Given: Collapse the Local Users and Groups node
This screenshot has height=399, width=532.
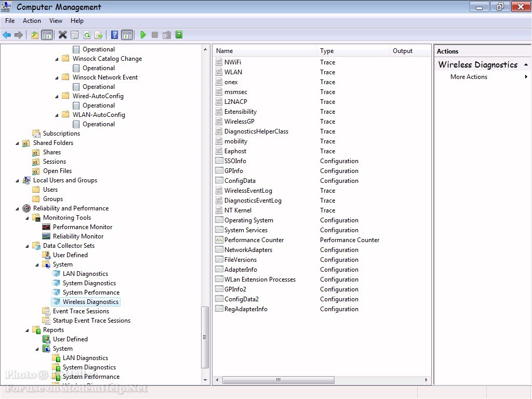Looking at the screenshot, I should 17,181.
